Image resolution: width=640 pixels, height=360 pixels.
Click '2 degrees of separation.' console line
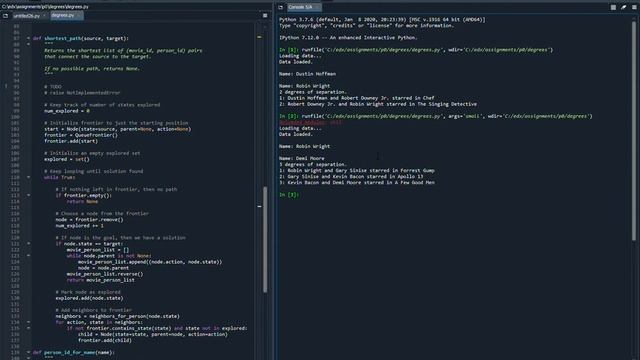(x=313, y=92)
